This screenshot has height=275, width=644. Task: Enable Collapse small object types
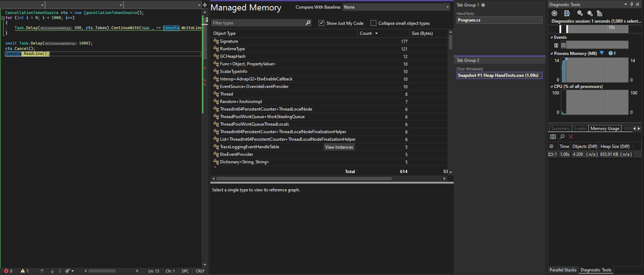click(373, 23)
